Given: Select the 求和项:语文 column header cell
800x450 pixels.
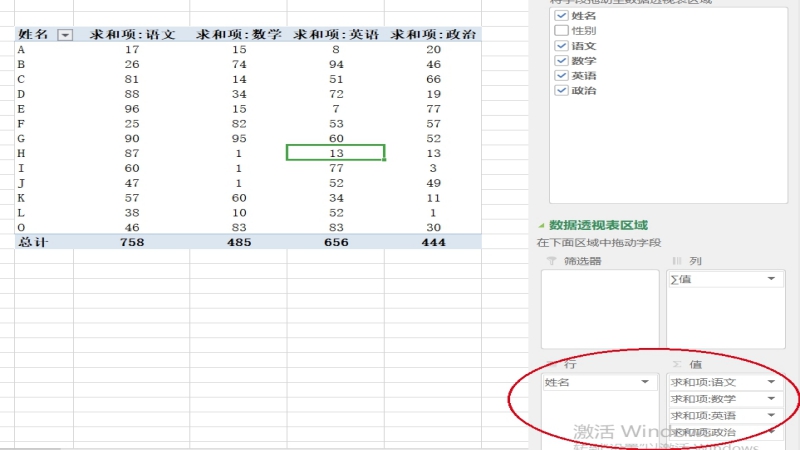Looking at the screenshot, I should (x=131, y=34).
